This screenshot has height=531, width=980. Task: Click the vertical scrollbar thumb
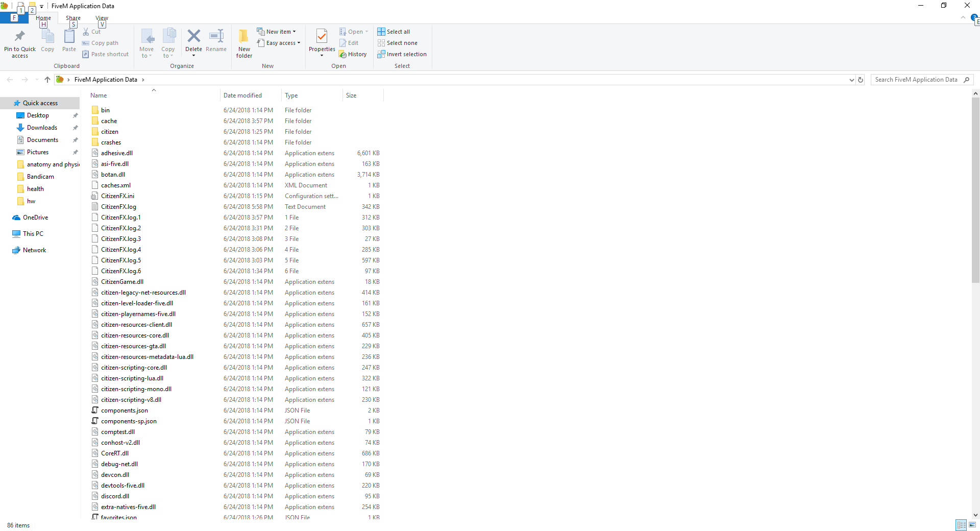[x=975, y=190]
